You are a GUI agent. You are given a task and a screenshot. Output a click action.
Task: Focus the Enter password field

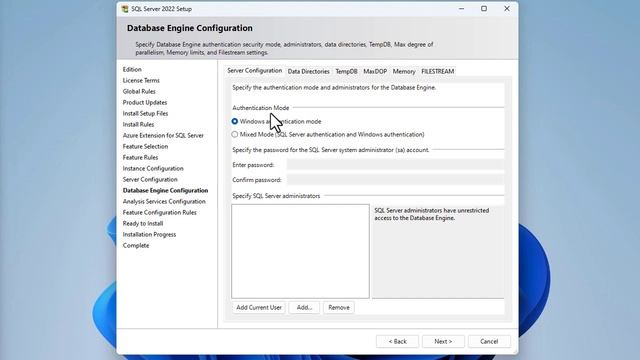pos(395,165)
